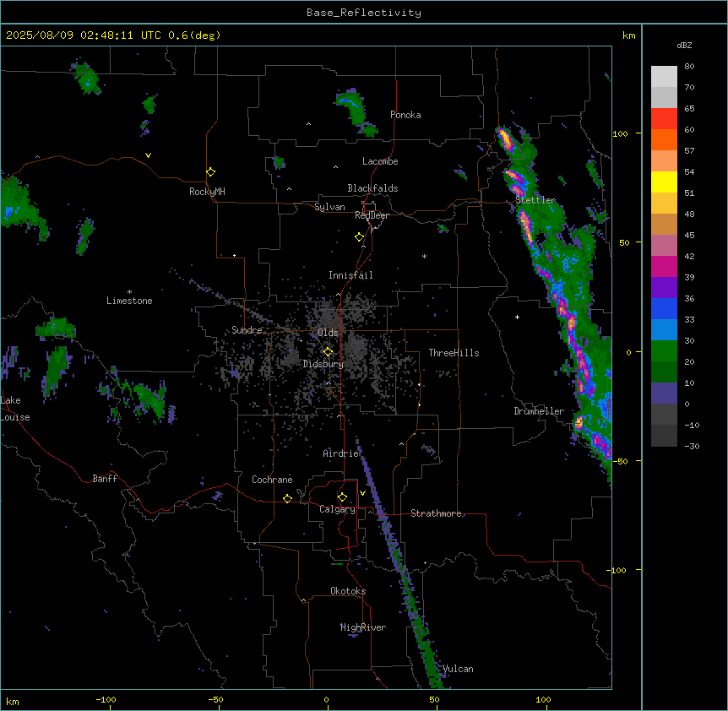728x711 pixels.
Task: Click the km unit label at top-right
Action: 628,35
